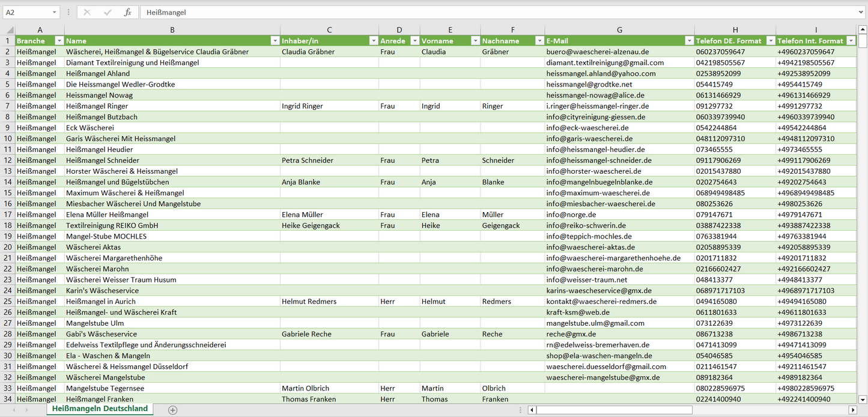Screen dimensions: 868x417
Task: Open the Branche column filter dropdown
Action: 59,41
